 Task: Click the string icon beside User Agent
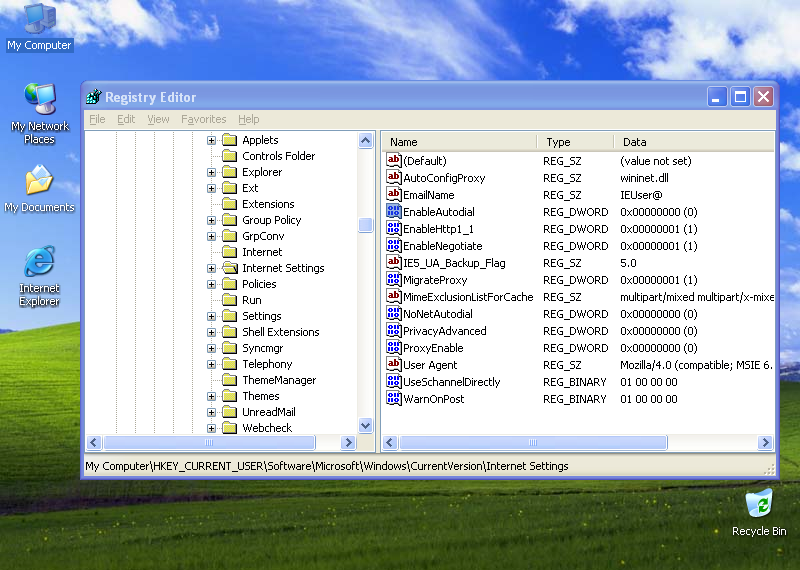[x=393, y=364]
